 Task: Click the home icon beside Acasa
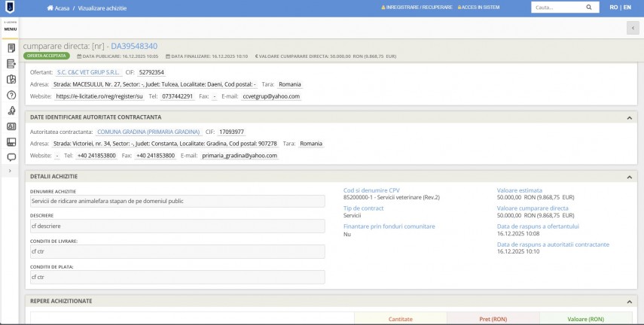[50, 8]
